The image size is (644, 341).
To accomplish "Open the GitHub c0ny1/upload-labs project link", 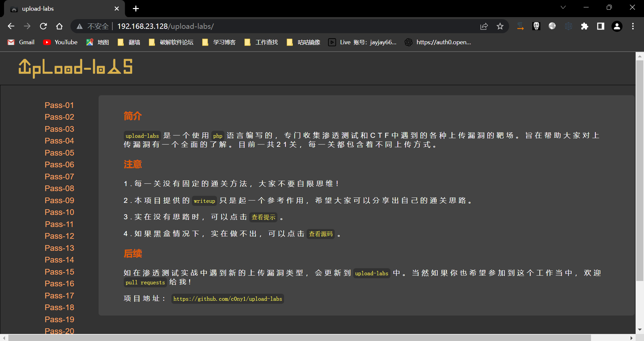I will point(227,299).
